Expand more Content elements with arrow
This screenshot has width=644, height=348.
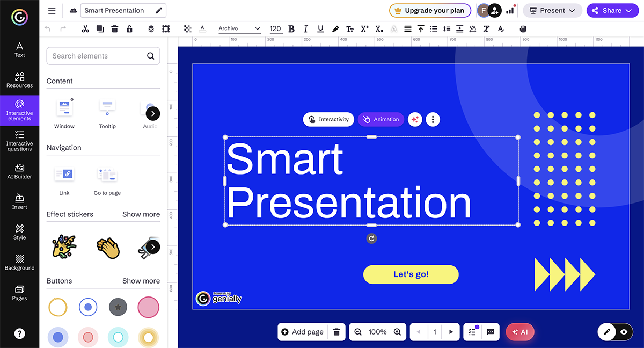click(153, 113)
